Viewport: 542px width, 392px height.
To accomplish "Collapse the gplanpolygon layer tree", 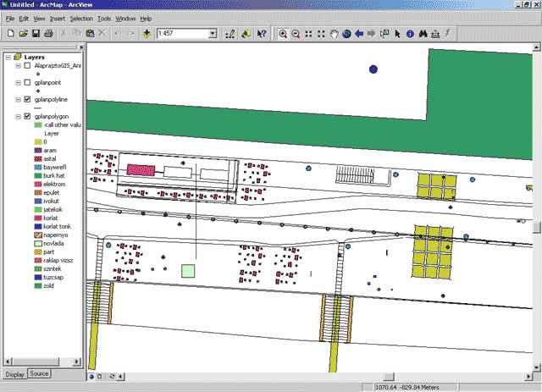I will tap(19, 116).
